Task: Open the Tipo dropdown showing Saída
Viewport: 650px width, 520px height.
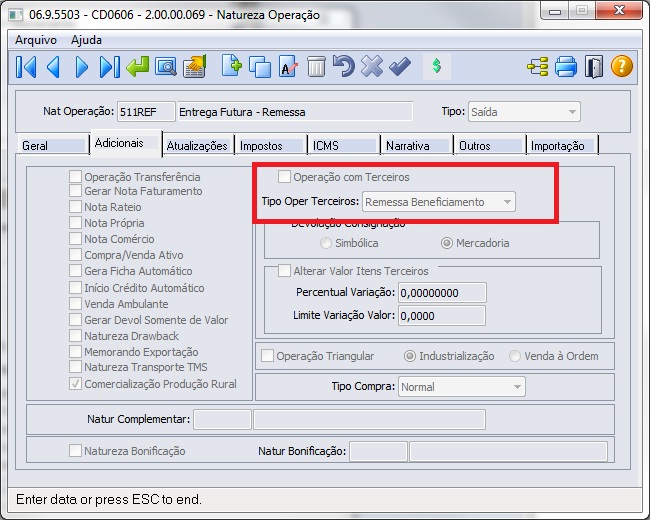Action: pos(524,112)
